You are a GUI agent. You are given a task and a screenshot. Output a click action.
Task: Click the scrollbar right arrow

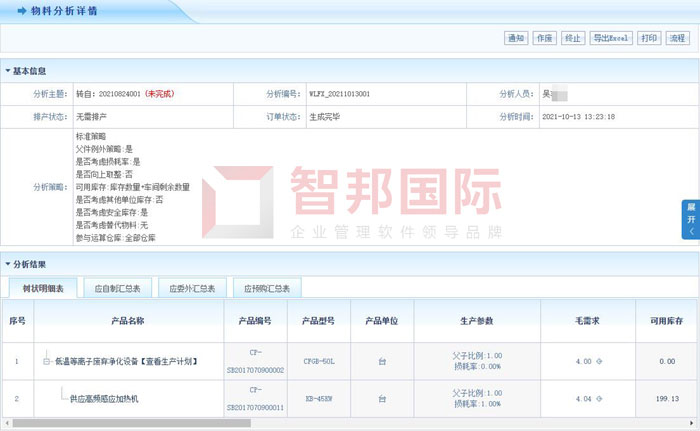coord(692,423)
